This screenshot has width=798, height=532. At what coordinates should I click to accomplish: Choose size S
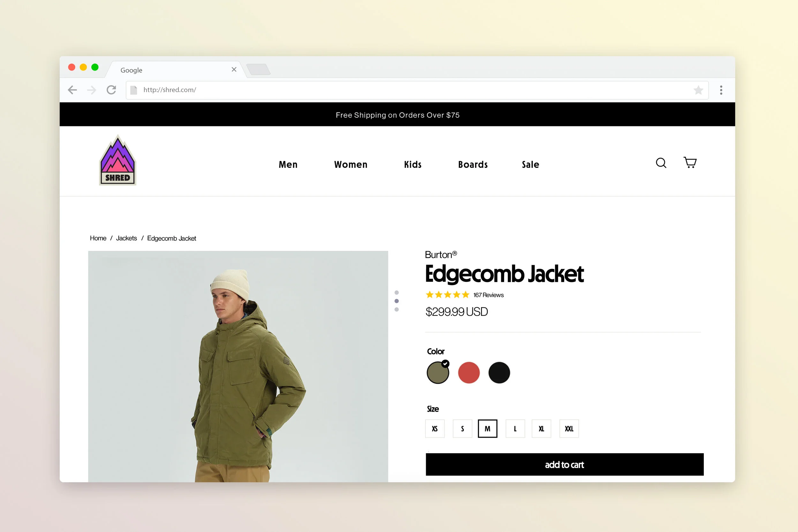coord(463,429)
